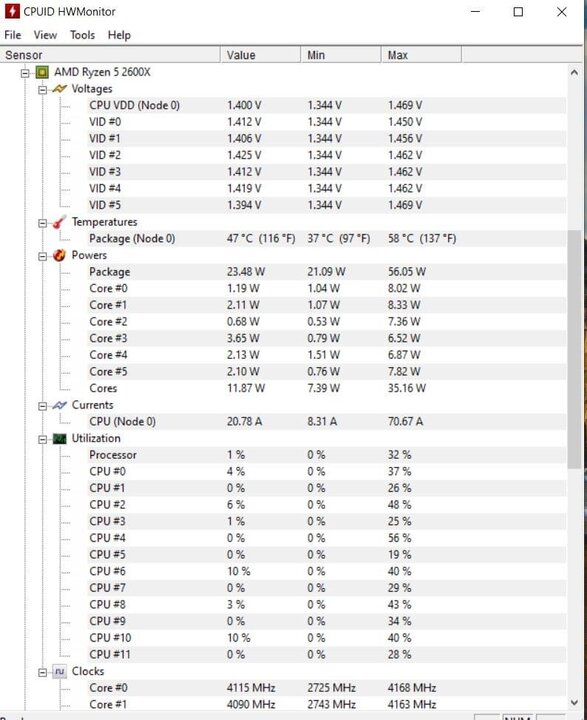This screenshot has height=720, width=587.
Task: Click the vertical scrollbar thumb
Action: coord(574,349)
